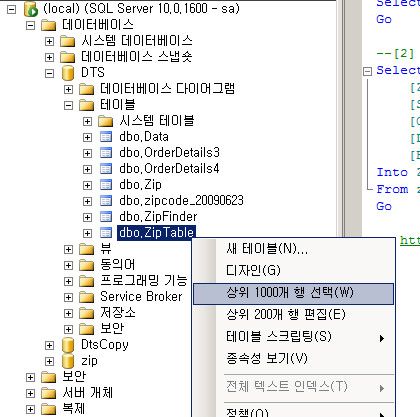Select the 보안 folder under DTS

(x=112, y=329)
